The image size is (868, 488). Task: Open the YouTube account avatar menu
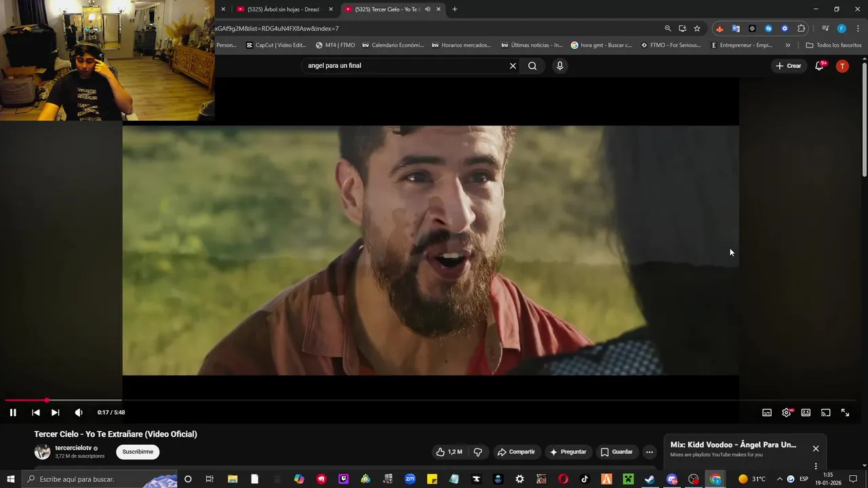[x=842, y=66]
